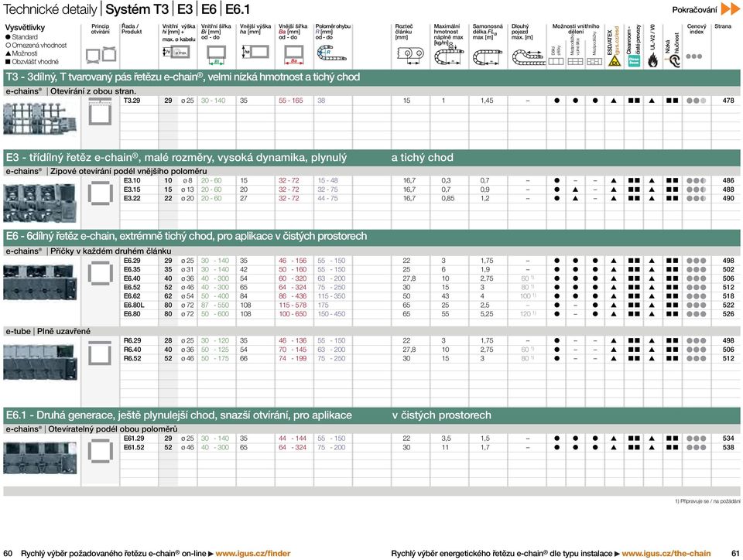
Task: Select the E3.15 product name
Action: tap(132, 190)
